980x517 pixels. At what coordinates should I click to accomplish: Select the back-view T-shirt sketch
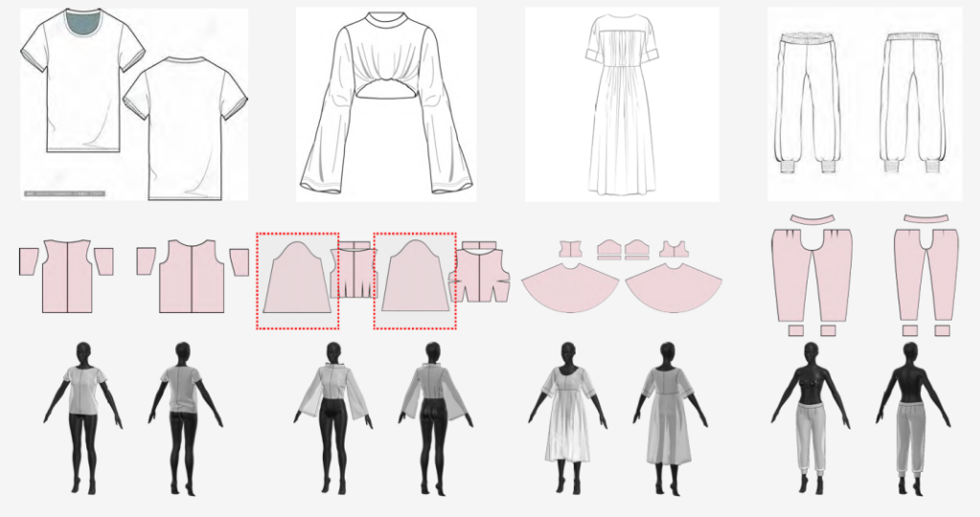[x=186, y=128]
